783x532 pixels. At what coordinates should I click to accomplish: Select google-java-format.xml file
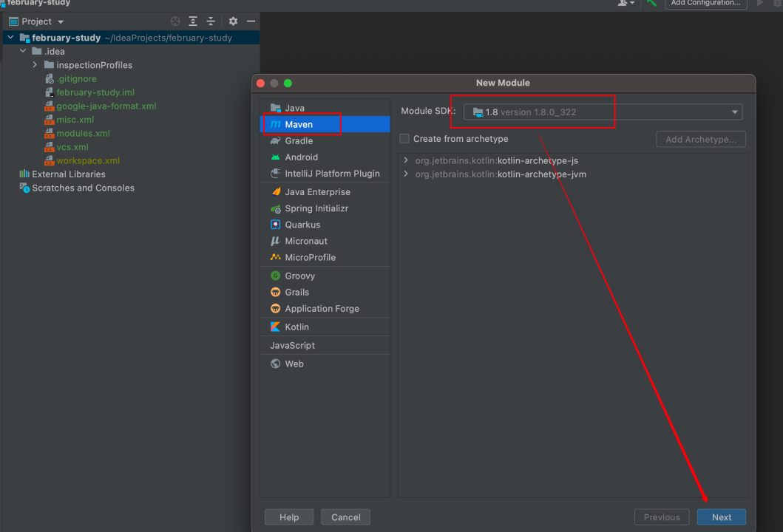coord(106,106)
